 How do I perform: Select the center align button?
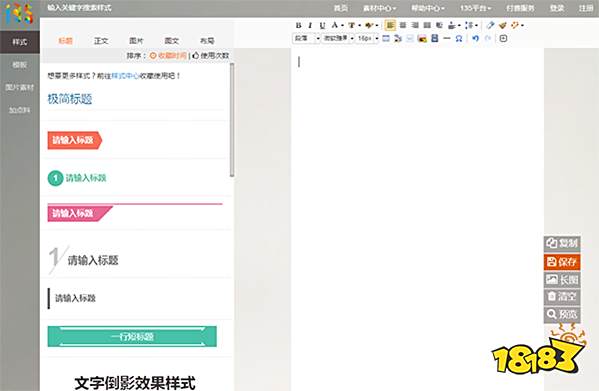pyautogui.click(x=403, y=25)
